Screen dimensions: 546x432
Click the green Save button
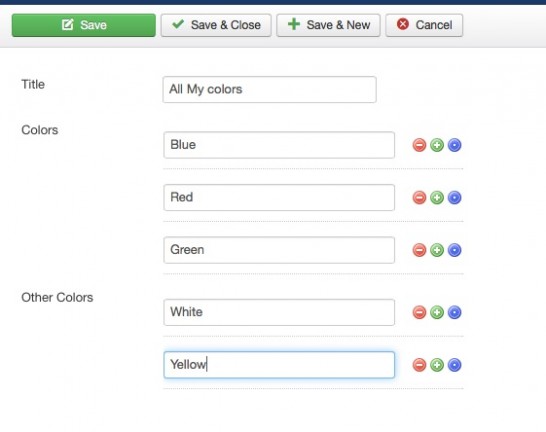(x=84, y=25)
